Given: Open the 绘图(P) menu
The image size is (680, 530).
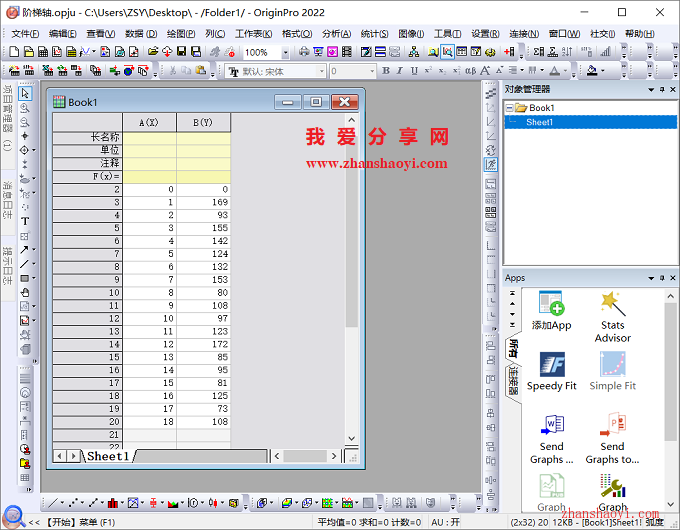Looking at the screenshot, I should (181, 34).
